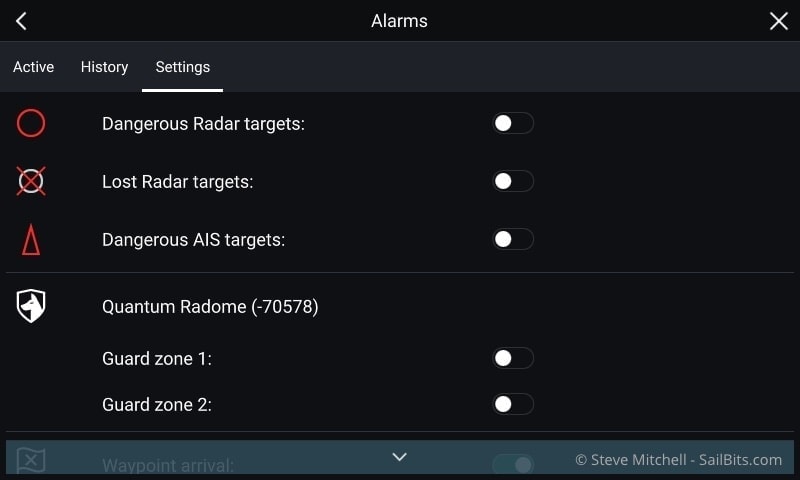Click the red circle Dangerous Radar targets icon
800x480 pixels.
click(31, 123)
